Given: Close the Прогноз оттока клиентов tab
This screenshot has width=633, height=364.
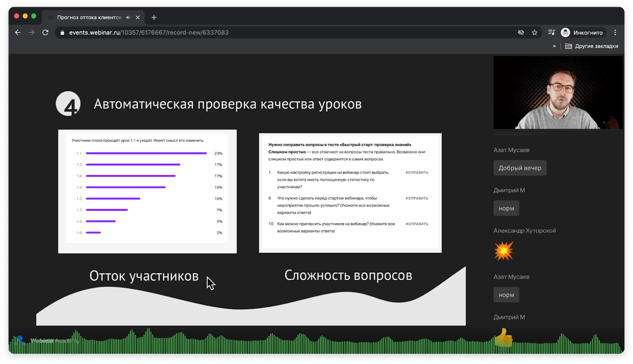Looking at the screenshot, I should (138, 17).
